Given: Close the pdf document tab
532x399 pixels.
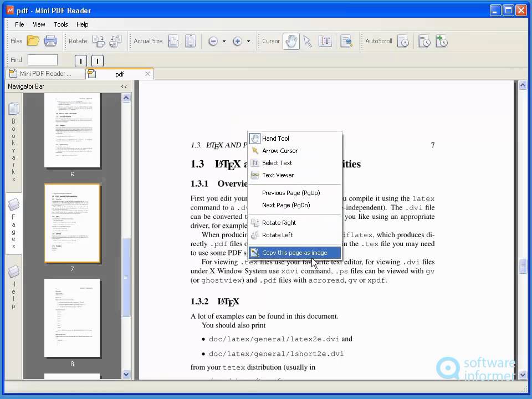Looking at the screenshot, I should click(x=147, y=74).
